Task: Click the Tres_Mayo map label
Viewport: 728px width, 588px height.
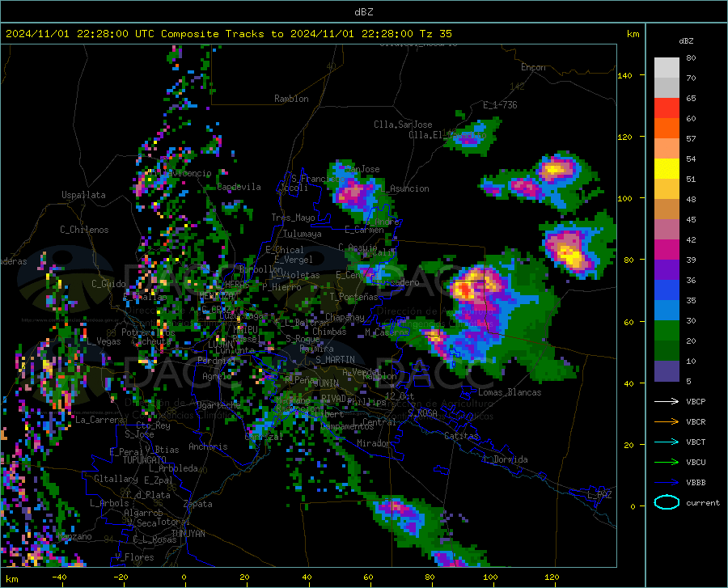Action: coord(293,218)
